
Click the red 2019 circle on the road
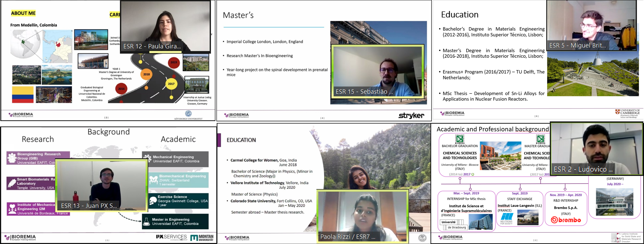pyautogui.click(x=174, y=62)
